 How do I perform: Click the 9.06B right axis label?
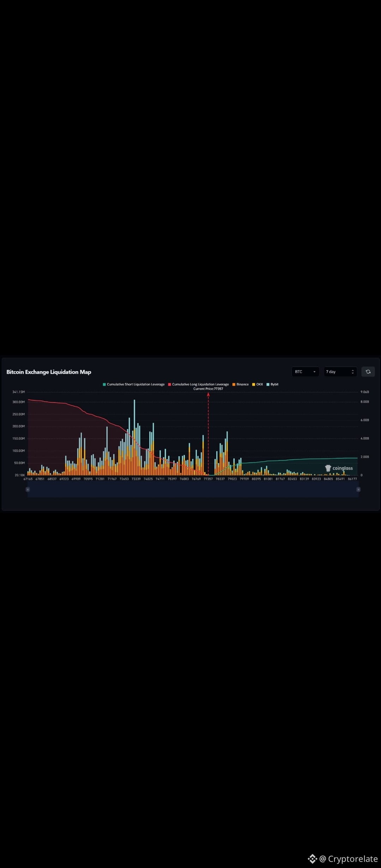[x=365, y=392]
